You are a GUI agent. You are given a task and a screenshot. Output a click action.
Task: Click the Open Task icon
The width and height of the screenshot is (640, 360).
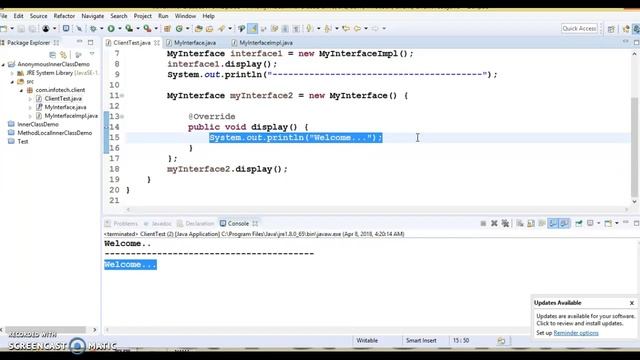(210, 29)
